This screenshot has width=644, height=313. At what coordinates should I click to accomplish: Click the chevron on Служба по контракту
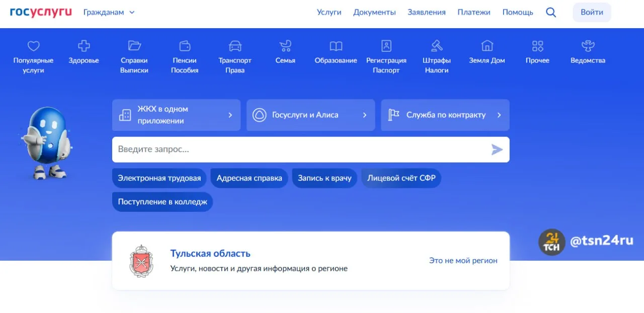coord(499,115)
